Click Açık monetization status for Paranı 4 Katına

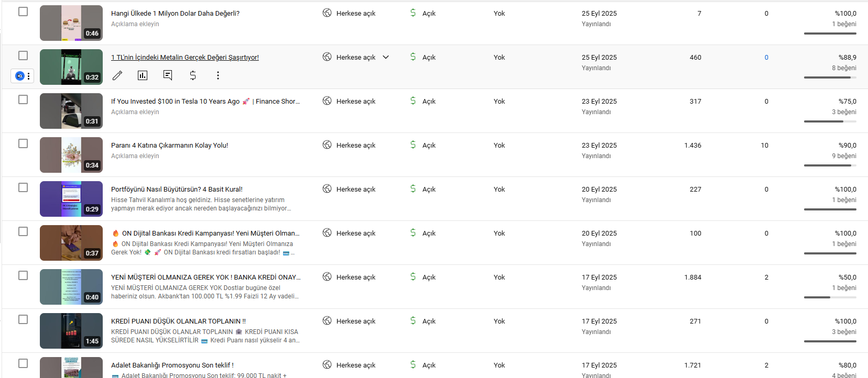click(x=429, y=146)
